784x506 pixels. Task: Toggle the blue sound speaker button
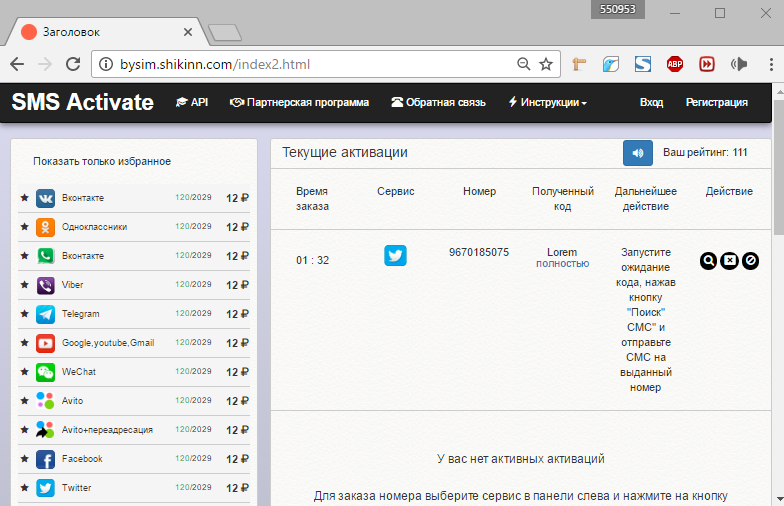tap(638, 153)
